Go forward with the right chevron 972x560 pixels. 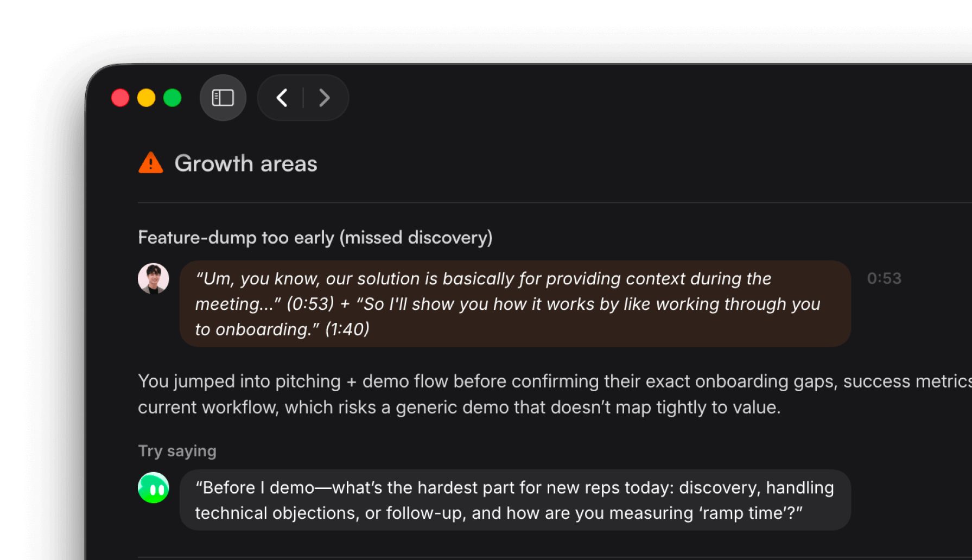point(325,98)
